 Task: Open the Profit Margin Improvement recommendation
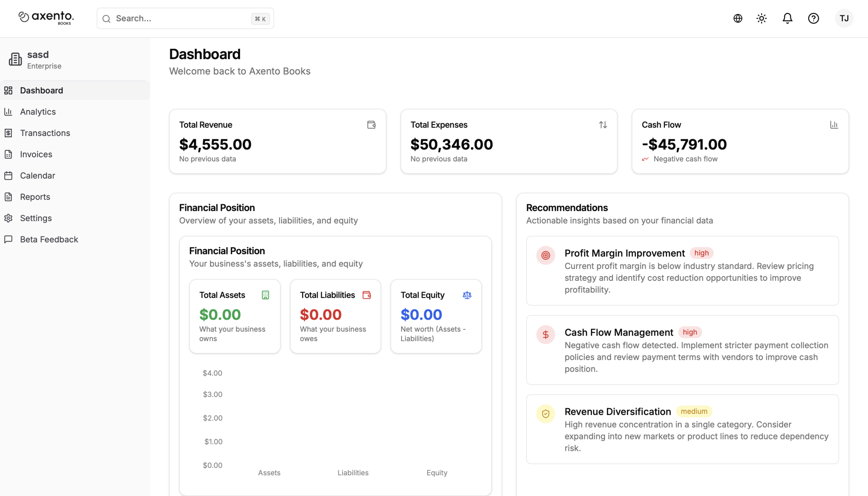[x=682, y=271]
